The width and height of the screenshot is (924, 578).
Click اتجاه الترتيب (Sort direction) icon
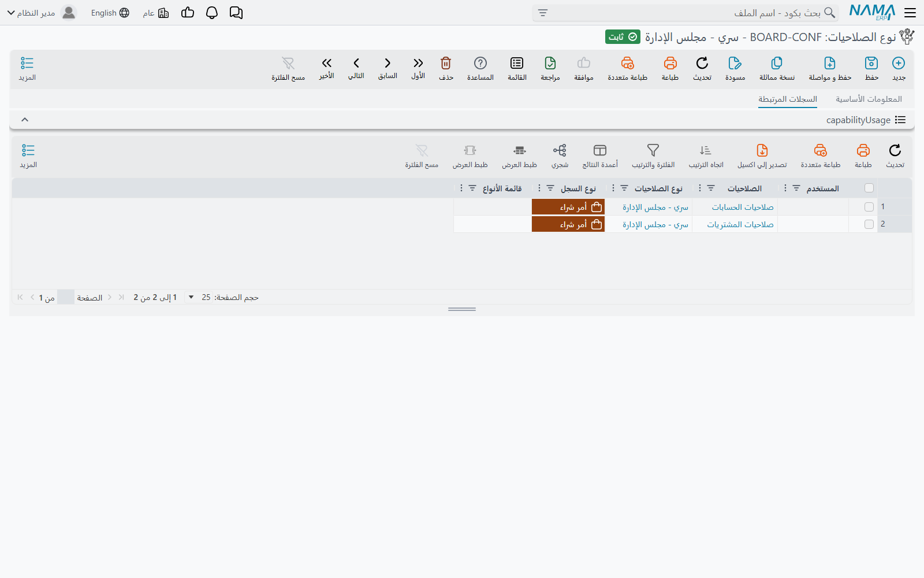(706, 150)
